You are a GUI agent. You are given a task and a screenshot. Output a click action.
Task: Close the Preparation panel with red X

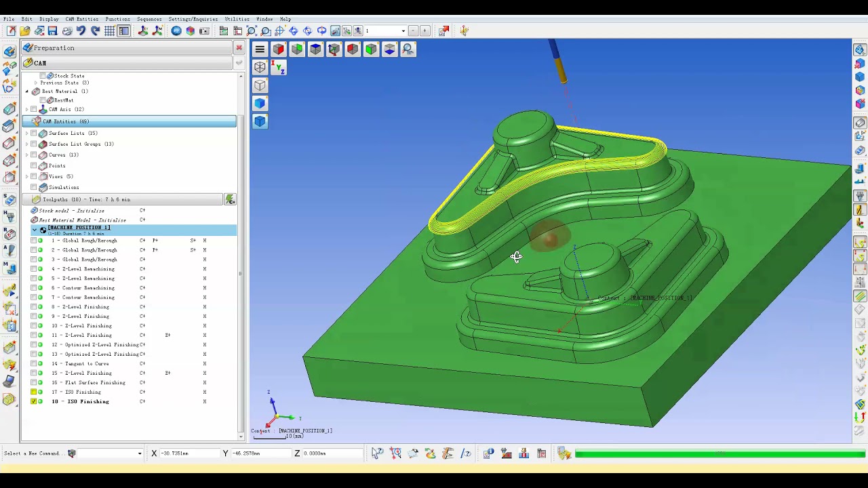point(239,48)
